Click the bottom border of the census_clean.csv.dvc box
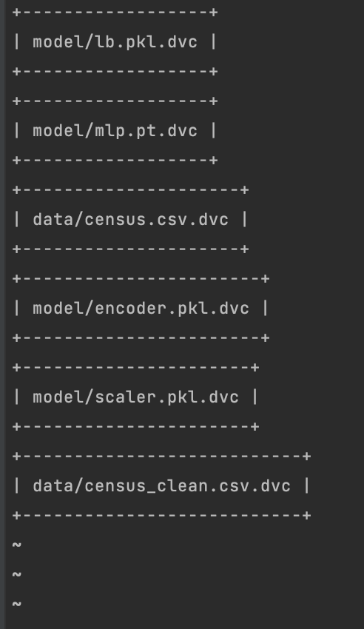Viewport: 364px width, 629px height. pyautogui.click(x=161, y=516)
